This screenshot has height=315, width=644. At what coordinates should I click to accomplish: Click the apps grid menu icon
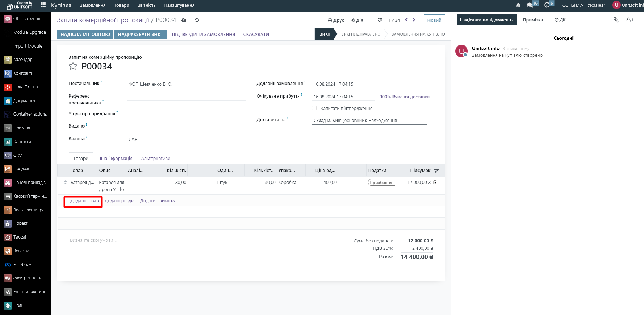tap(43, 5)
